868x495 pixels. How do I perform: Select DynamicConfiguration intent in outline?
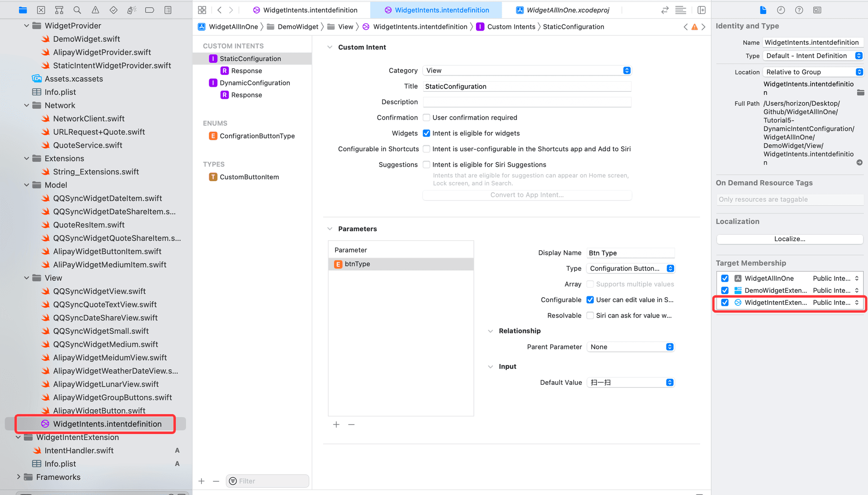(x=255, y=83)
